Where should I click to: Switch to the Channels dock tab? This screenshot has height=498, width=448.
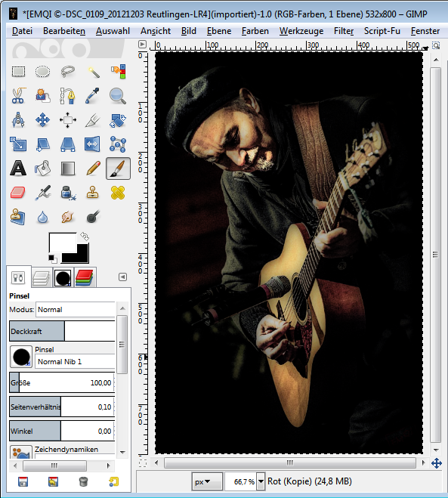(x=85, y=278)
